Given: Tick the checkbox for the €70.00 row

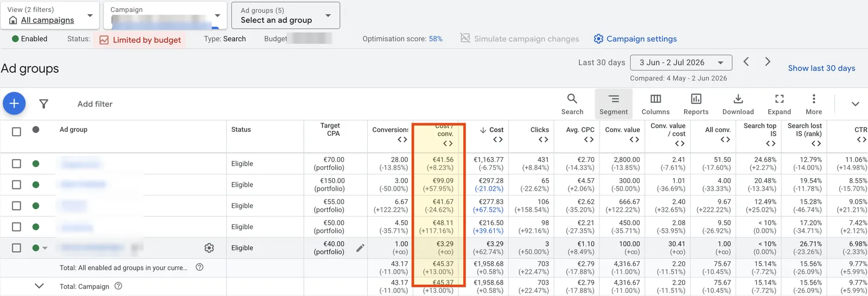Looking at the screenshot, I should click(x=16, y=163).
